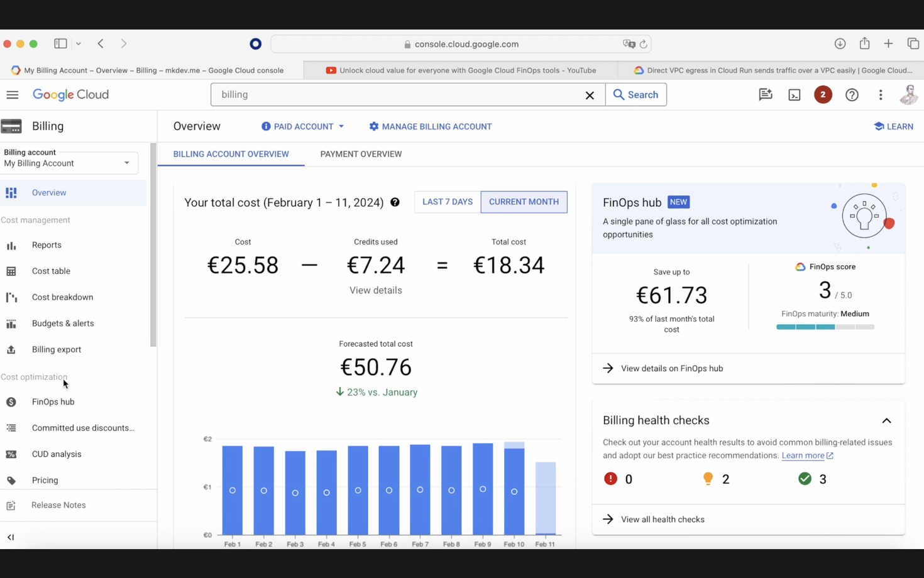Go back with Safari back arrow

click(101, 43)
